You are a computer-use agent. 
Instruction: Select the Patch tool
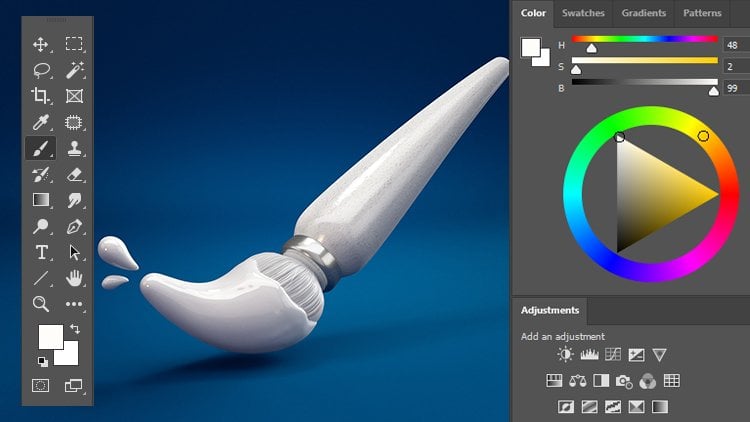[74, 122]
